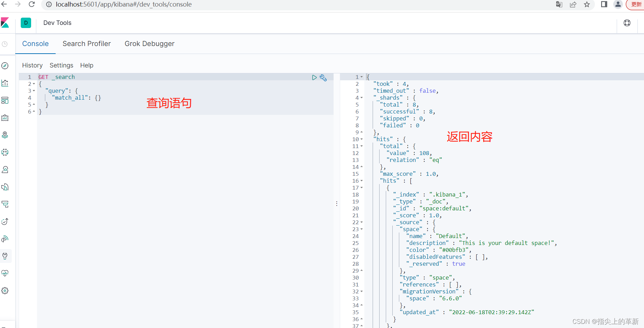Screen dimensions: 644x328
Task: Open Uptime icon in sidebar
Action: click(5, 221)
